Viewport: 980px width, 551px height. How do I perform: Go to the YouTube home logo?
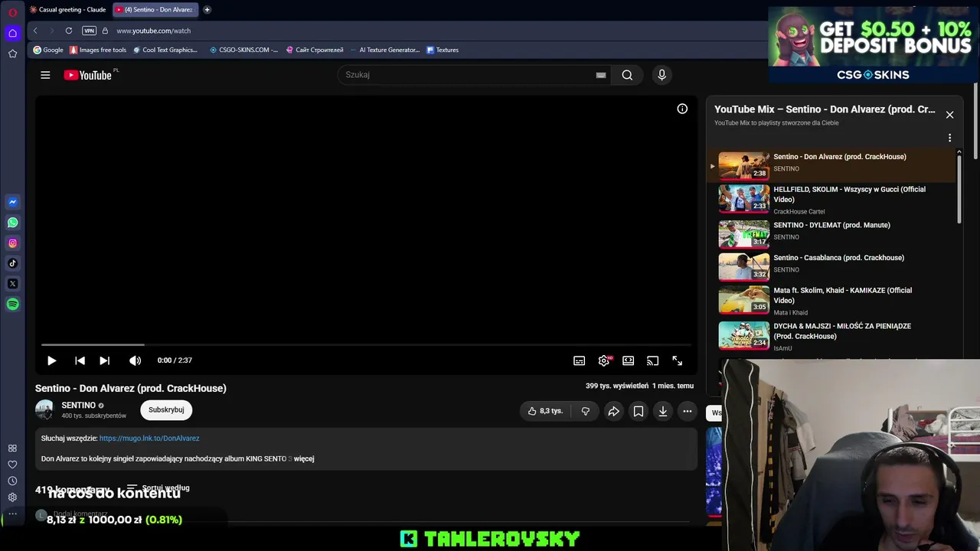tap(87, 75)
